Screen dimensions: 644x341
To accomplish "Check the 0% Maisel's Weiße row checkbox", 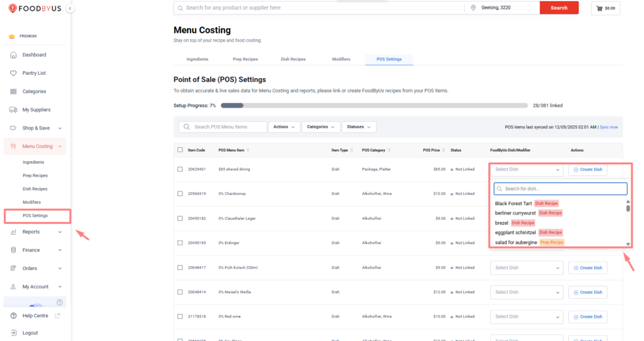I will pyautogui.click(x=180, y=292).
